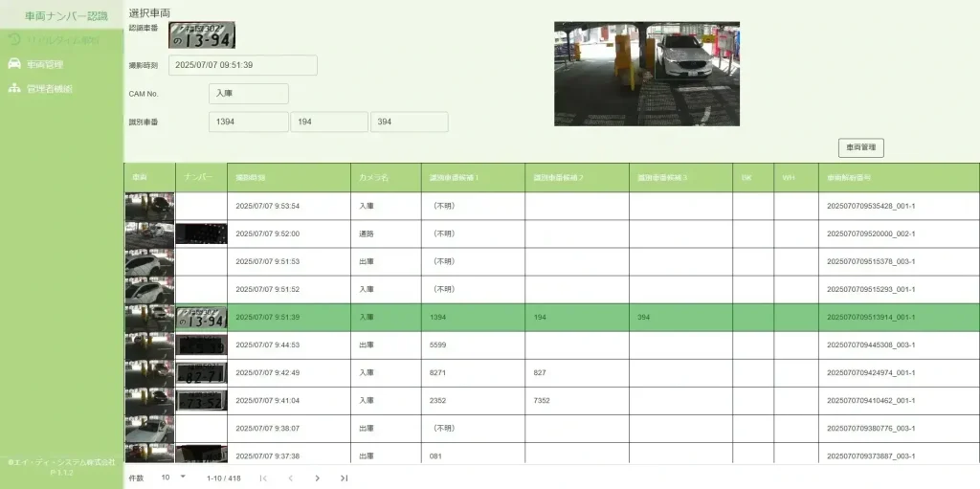Select the 管理者機能 menu item
The image size is (980, 489).
pos(50,89)
